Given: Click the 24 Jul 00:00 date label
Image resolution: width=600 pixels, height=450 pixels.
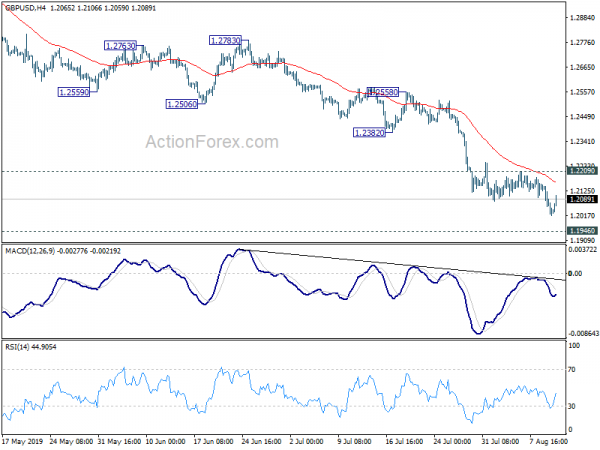Looking at the screenshot, I should pos(452,442).
